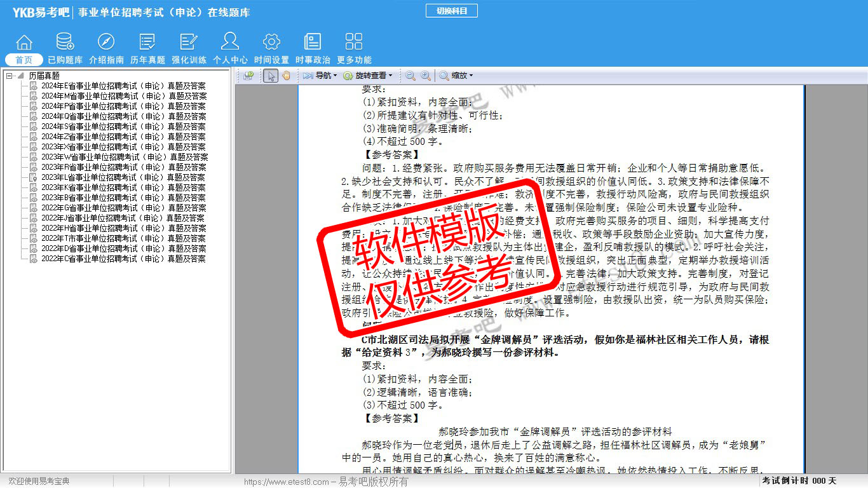The width and height of the screenshot is (868, 488).
Task: Open the 缩放 zoom dropdown
Action: point(456,76)
